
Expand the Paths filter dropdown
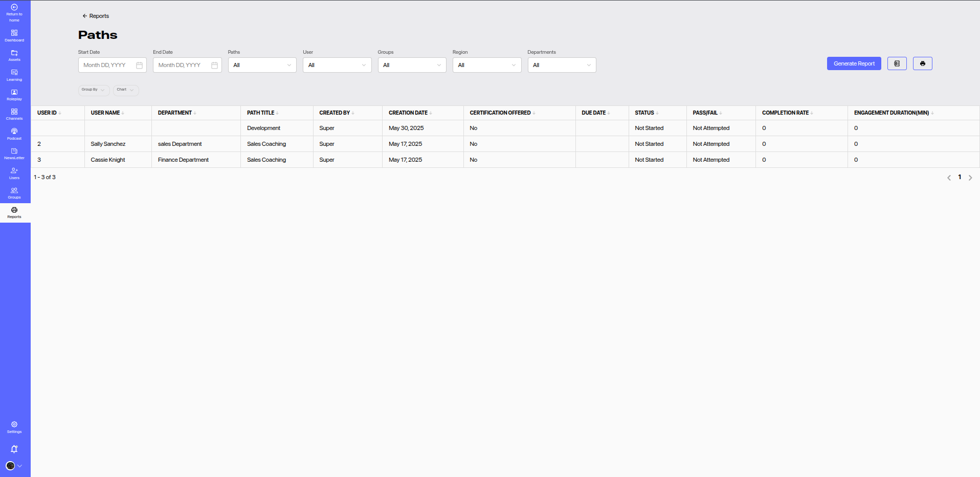(262, 65)
